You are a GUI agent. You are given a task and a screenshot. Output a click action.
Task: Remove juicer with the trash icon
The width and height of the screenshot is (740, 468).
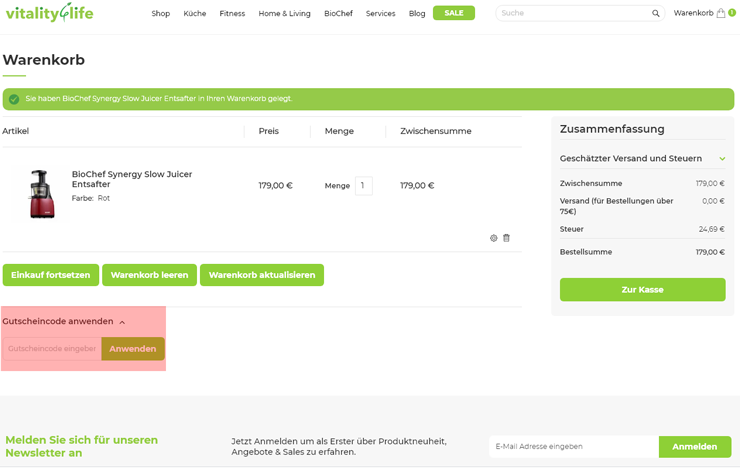click(x=506, y=238)
